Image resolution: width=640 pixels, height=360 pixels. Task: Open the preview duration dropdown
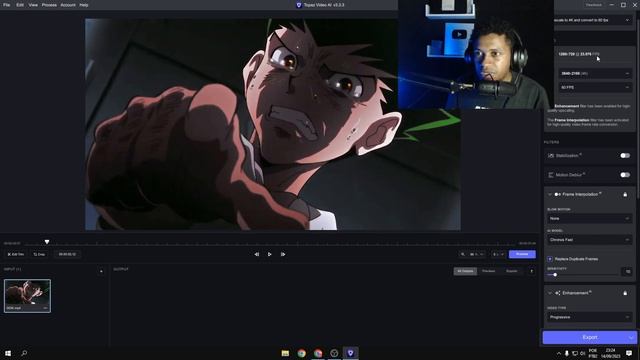(x=498, y=254)
